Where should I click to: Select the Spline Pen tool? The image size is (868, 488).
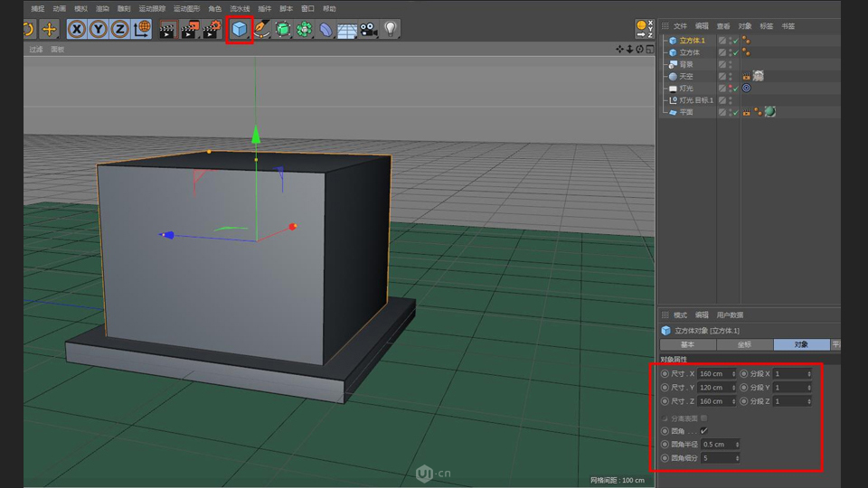pyautogui.click(x=261, y=30)
